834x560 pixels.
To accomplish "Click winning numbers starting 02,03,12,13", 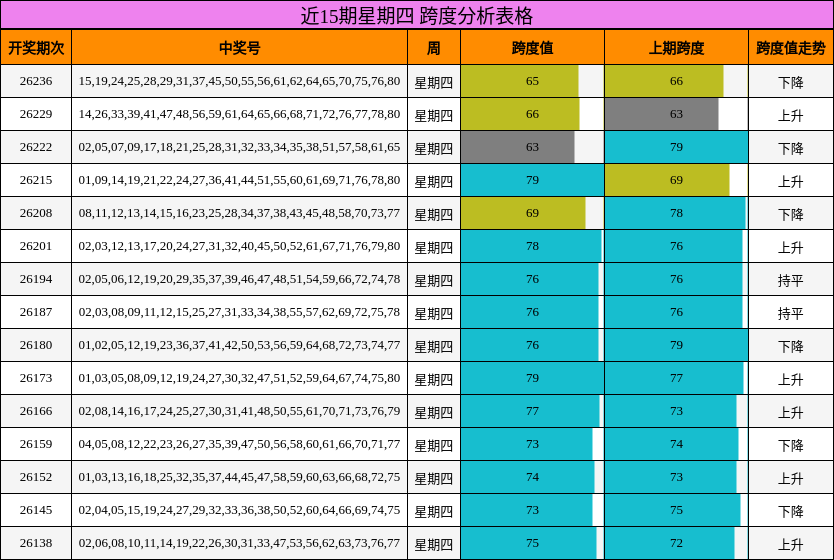I will 239,246.
